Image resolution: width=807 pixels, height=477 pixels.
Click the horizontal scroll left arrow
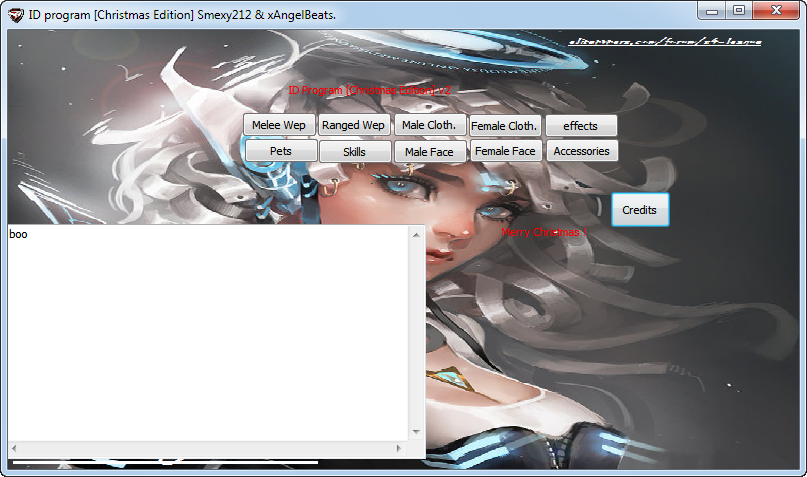pos(15,448)
